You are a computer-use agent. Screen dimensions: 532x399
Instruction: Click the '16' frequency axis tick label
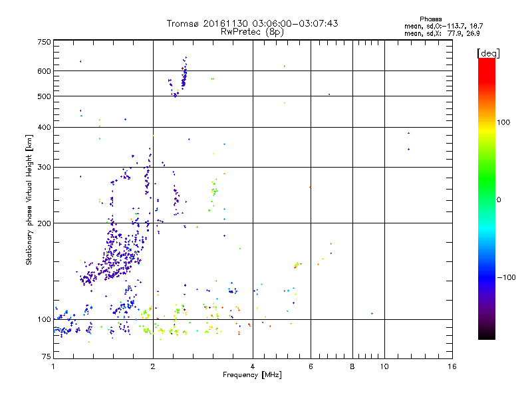coord(452,366)
